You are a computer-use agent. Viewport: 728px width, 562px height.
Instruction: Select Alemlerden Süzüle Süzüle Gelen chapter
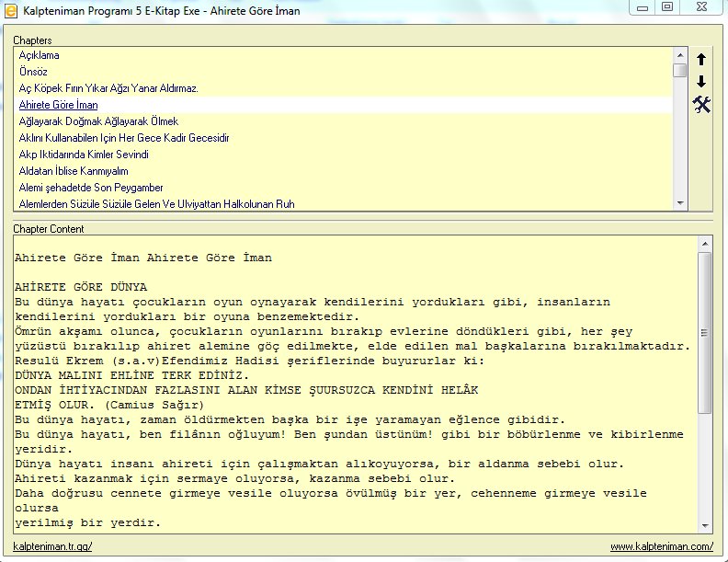[x=156, y=204]
